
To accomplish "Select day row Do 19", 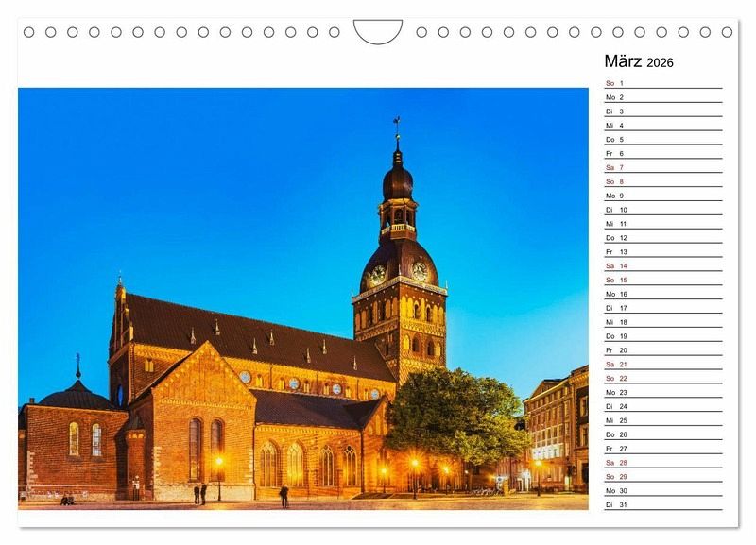I will tap(663, 336).
